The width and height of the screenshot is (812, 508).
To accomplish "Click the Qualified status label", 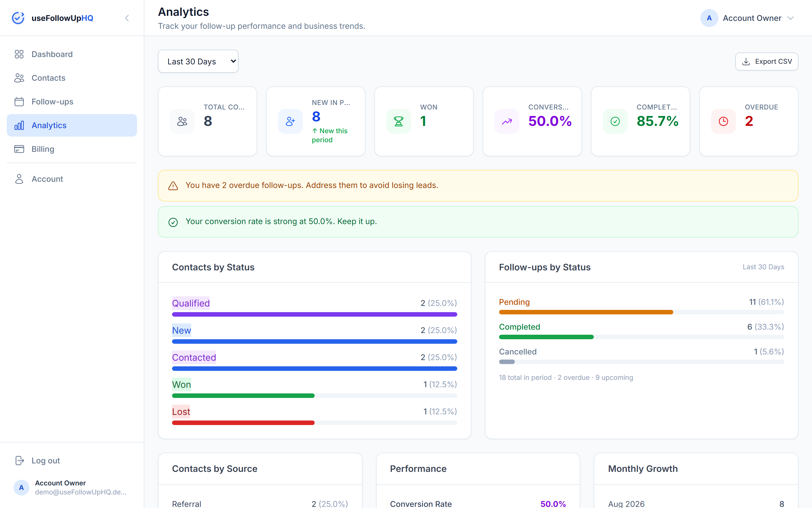I will click(x=191, y=303).
